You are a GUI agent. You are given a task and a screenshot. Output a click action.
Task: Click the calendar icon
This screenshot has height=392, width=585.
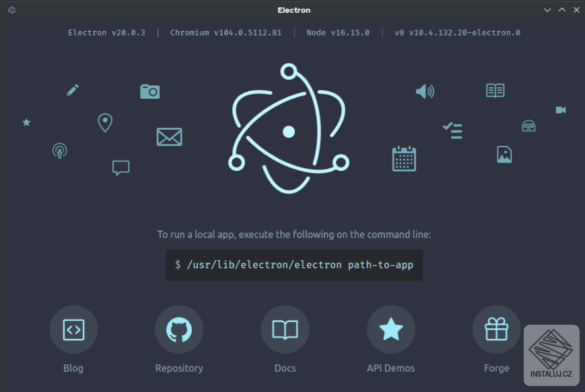point(404,159)
